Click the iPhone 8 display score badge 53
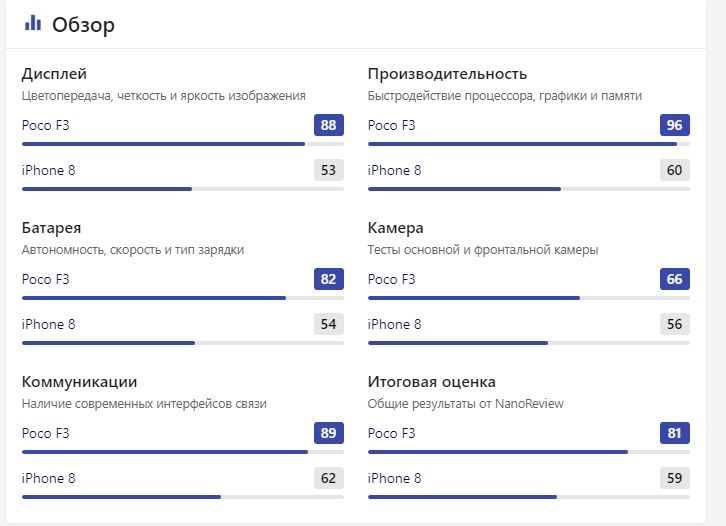The image size is (726, 526). [x=329, y=170]
